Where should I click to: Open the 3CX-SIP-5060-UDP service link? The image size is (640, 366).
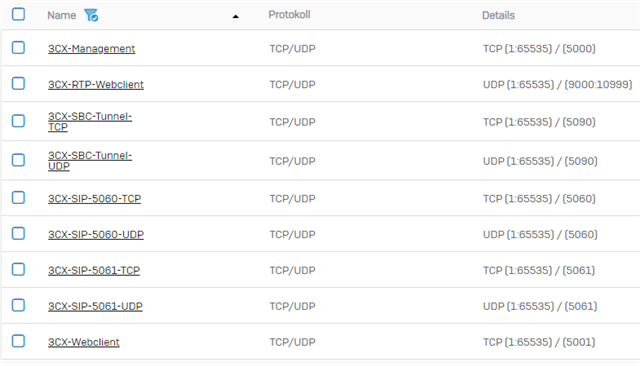point(96,235)
